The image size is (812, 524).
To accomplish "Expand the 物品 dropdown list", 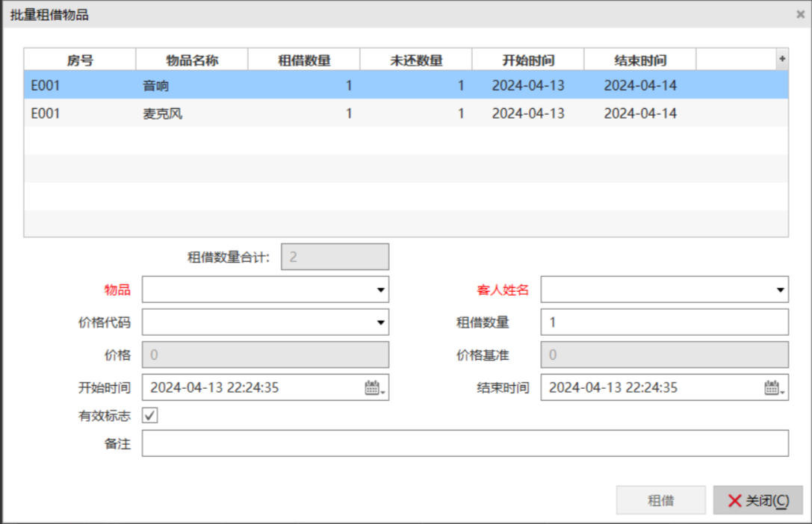I will coord(380,290).
